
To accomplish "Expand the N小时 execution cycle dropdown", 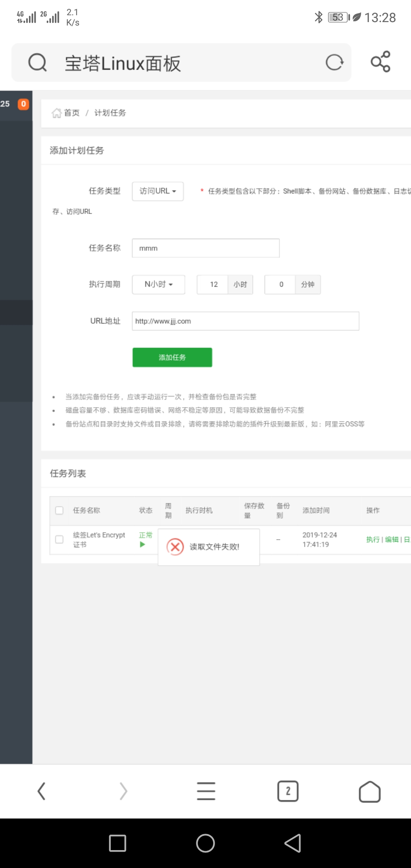I will coord(158,284).
